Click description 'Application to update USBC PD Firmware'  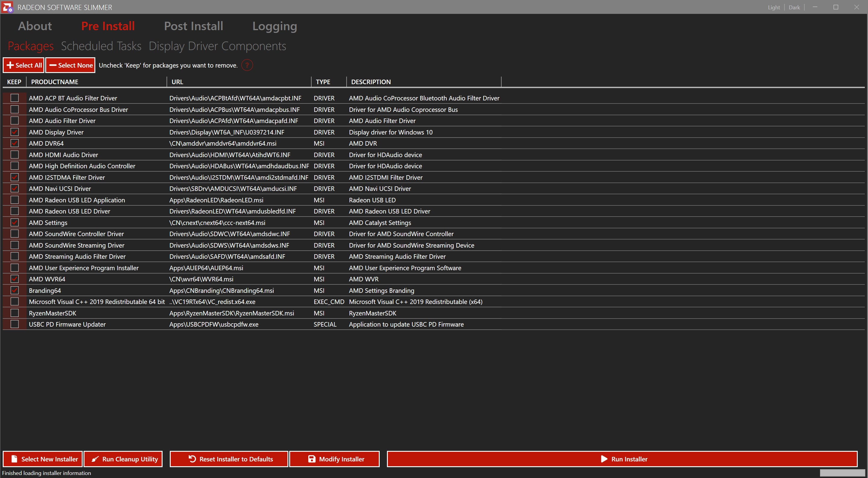(x=406, y=324)
